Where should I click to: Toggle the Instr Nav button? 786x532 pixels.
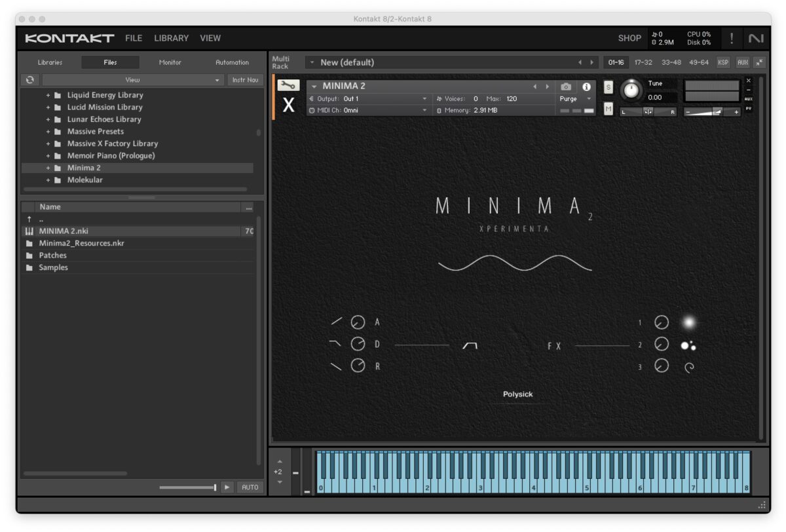coord(246,80)
